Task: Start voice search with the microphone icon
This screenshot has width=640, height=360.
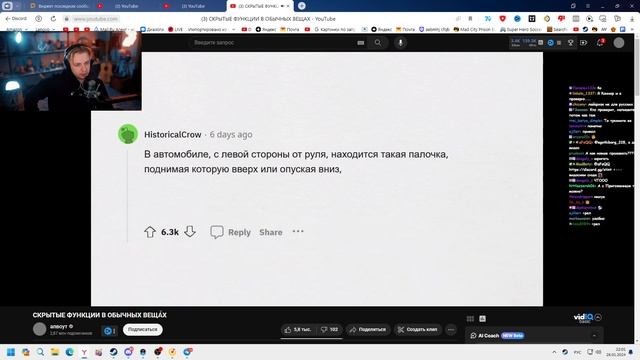Action: (400, 42)
